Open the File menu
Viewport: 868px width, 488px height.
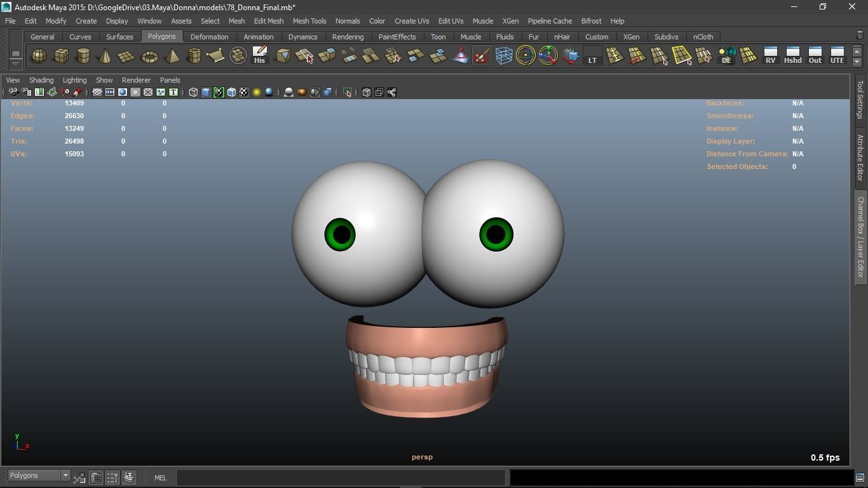click(10, 21)
